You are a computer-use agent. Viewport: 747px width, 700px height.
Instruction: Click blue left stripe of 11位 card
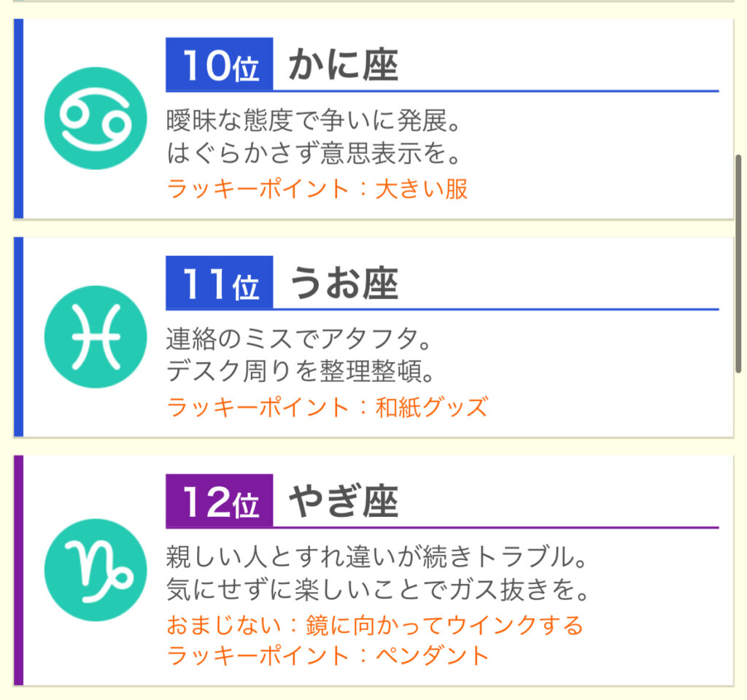18,337
